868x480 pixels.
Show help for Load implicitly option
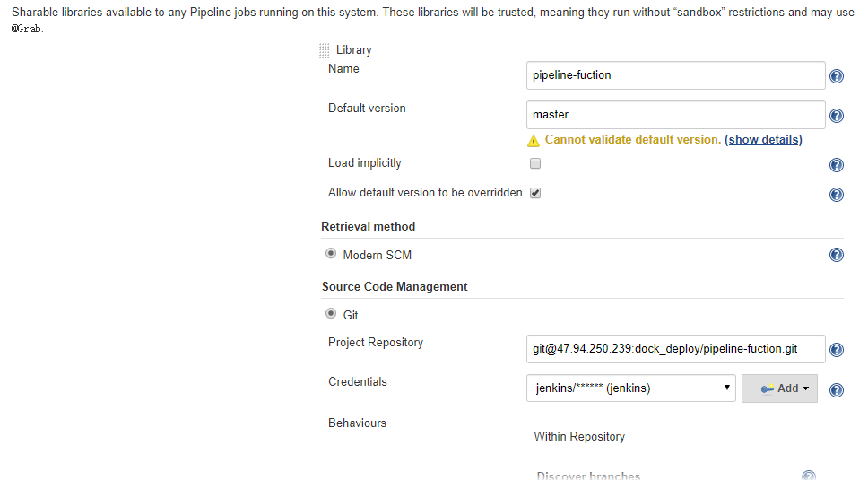click(836, 165)
